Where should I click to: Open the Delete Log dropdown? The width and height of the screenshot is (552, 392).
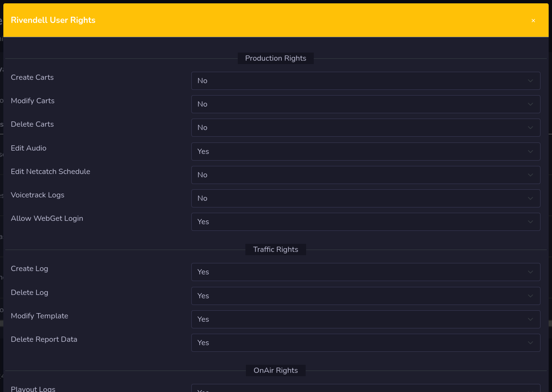coord(365,295)
